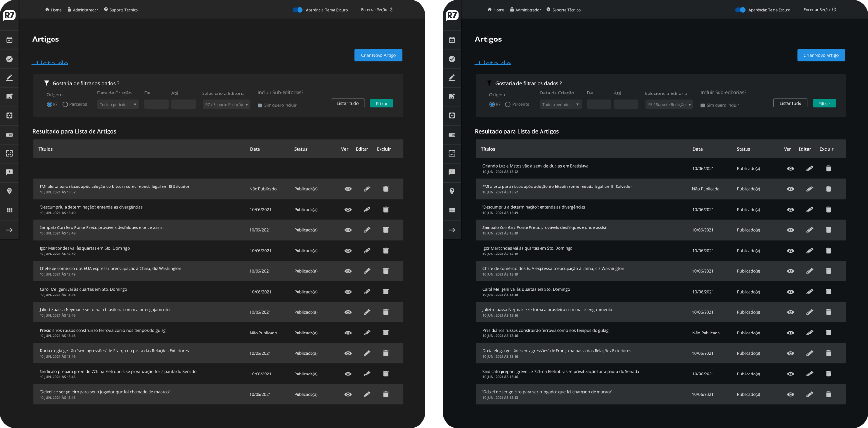
Task: Edit the 'Orlando Luz e Matos' article in the right mockup
Action: coord(810,168)
